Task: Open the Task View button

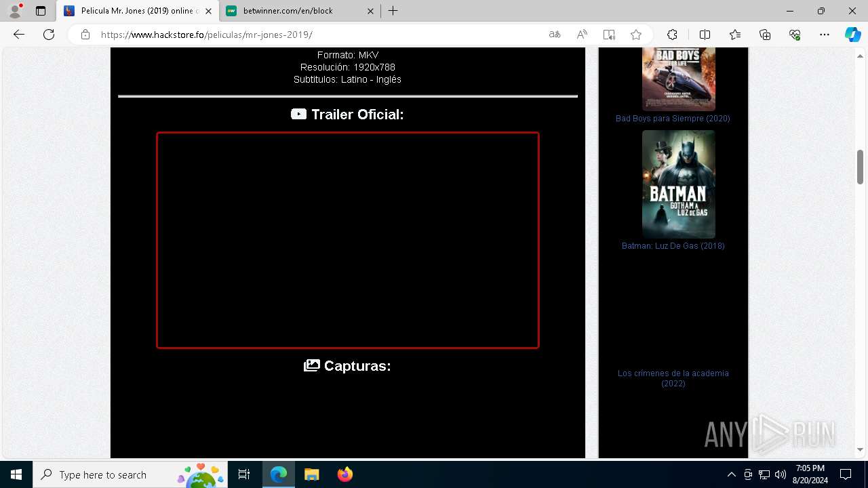Action: pos(244,474)
